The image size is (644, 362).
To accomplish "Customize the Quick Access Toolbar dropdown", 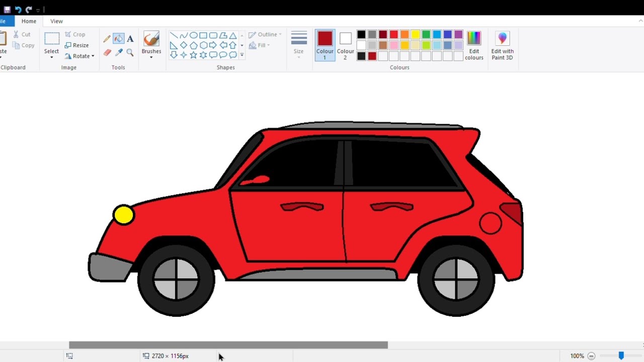I will click(38, 10).
